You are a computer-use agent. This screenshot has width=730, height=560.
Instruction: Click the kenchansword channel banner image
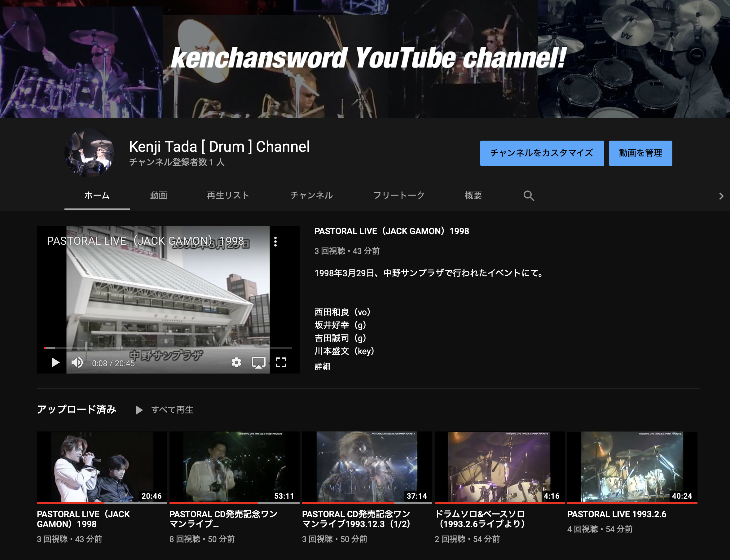(365, 59)
